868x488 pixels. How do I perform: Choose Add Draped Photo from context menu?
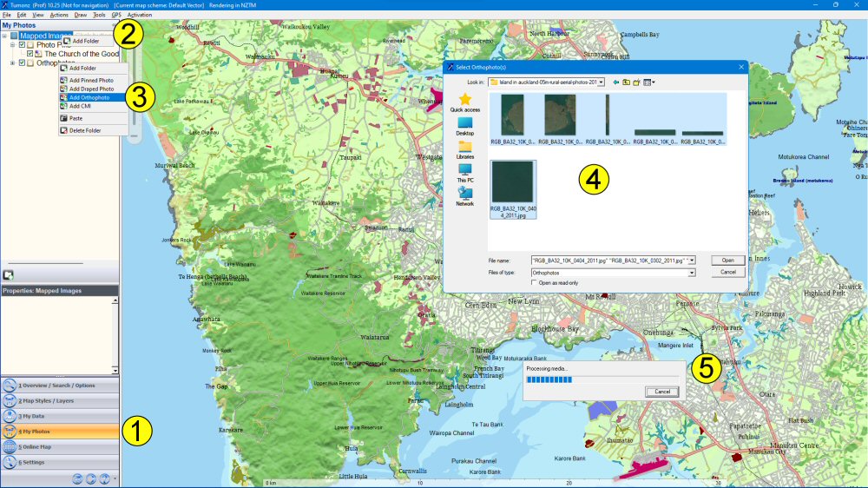(x=93, y=89)
